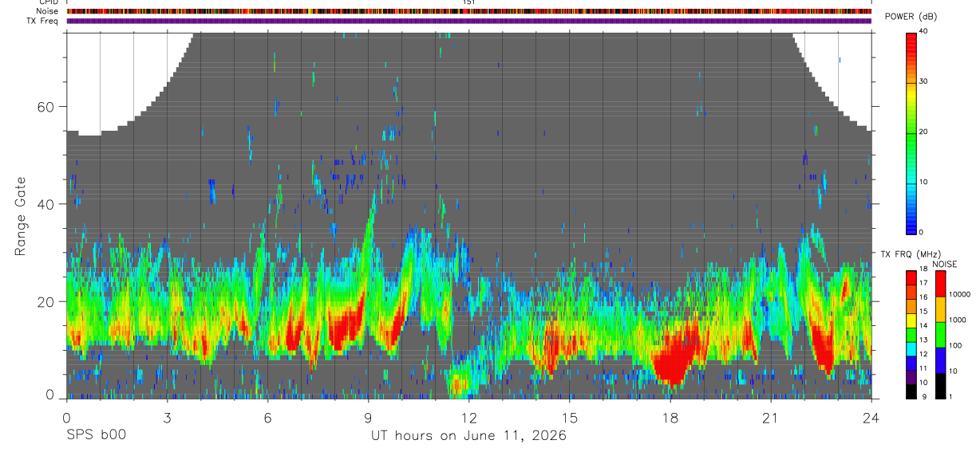Screen dimensions: 980x452
Task: Click the TX FRQ (MHz) legend title
Action: 907,254
